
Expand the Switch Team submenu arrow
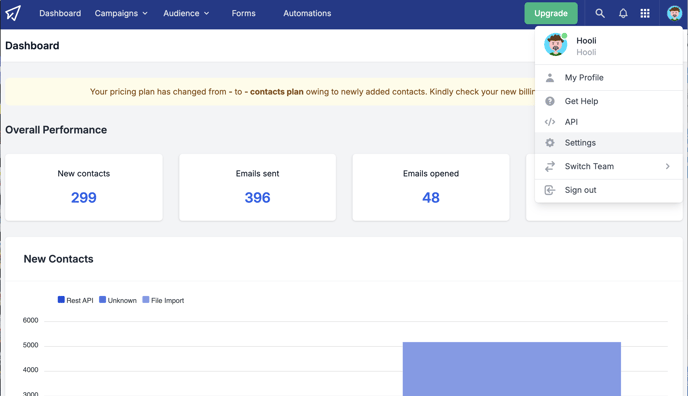coord(667,166)
